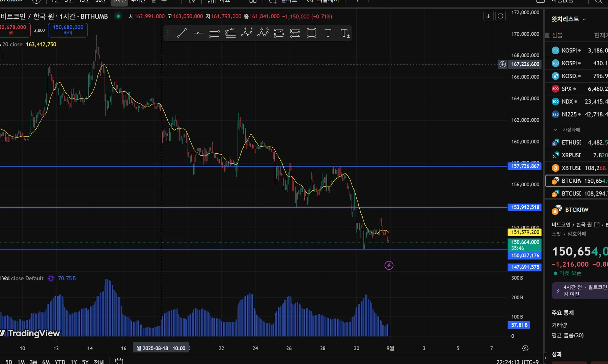This screenshot has height=364, width=608.
Task: Choose the ABC correction wave tool
Action: (263, 33)
